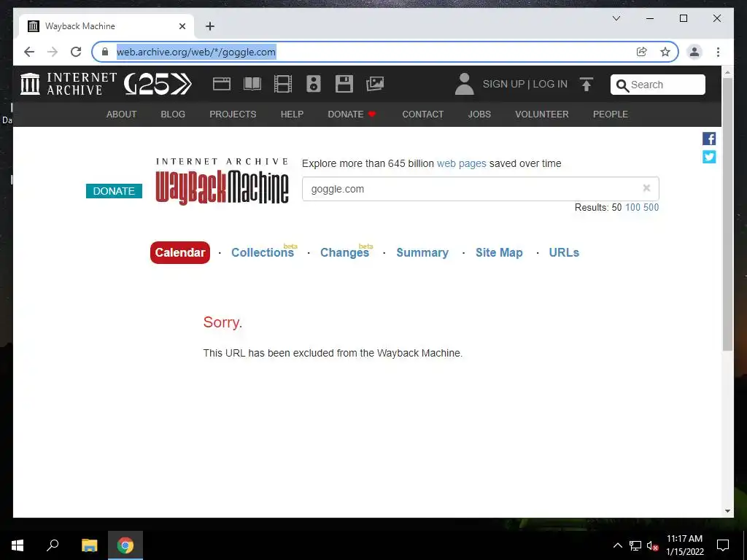This screenshot has height=560, width=747.
Task: Click the Internet Archive Search box
Action: 658,85
